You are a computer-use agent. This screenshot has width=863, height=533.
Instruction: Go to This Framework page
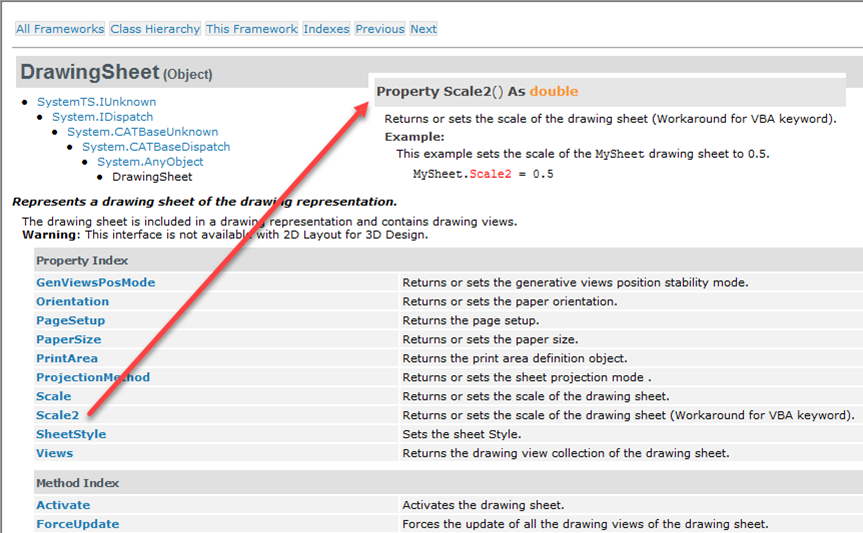pos(252,29)
